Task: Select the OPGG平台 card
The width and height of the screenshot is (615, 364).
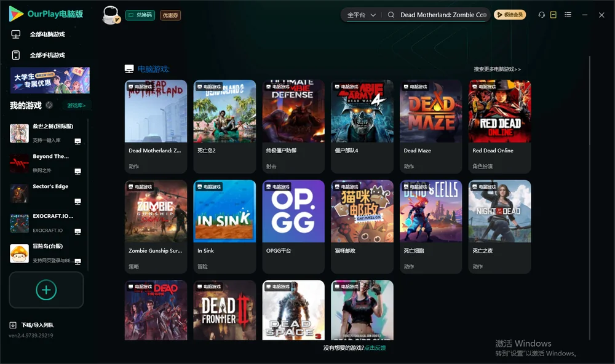Action: click(293, 227)
